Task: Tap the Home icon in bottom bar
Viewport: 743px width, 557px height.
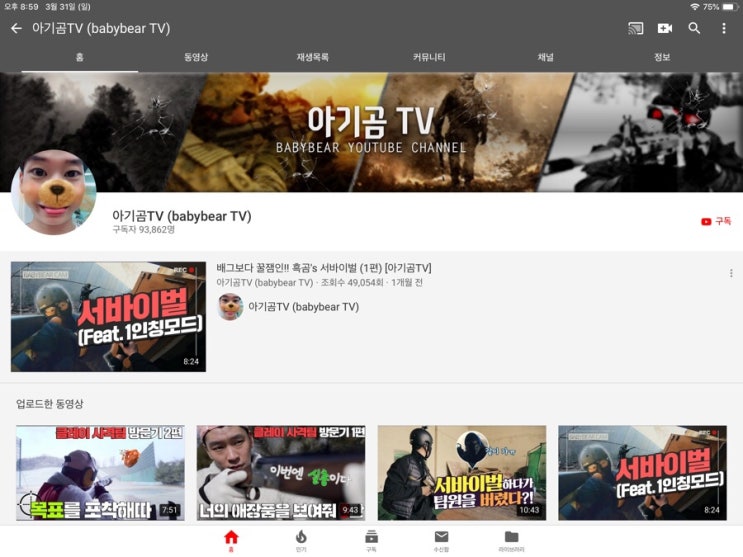Action: tap(231, 540)
